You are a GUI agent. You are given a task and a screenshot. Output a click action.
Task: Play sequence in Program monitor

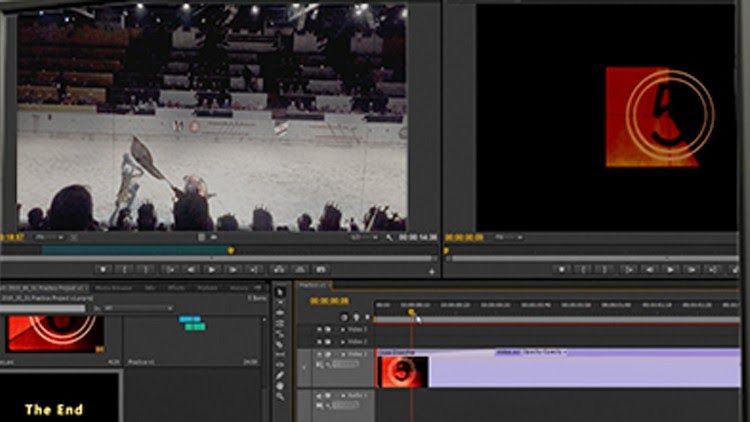[x=671, y=270]
